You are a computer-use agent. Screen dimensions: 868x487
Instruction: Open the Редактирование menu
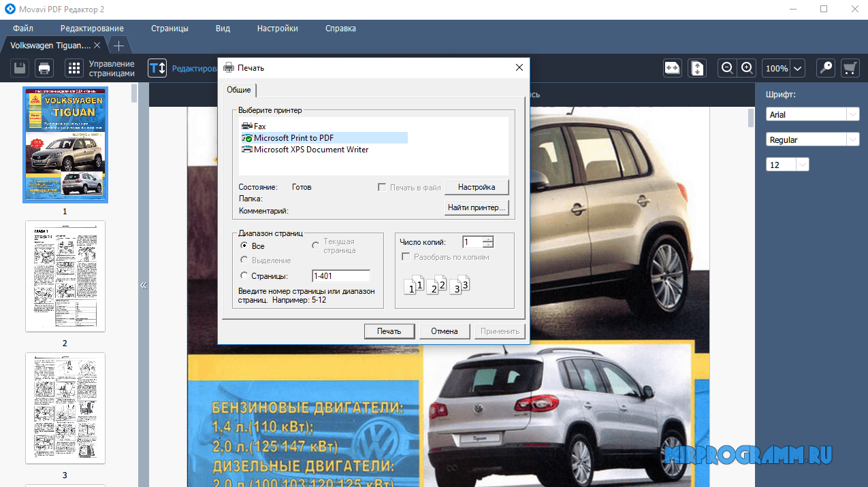92,29
